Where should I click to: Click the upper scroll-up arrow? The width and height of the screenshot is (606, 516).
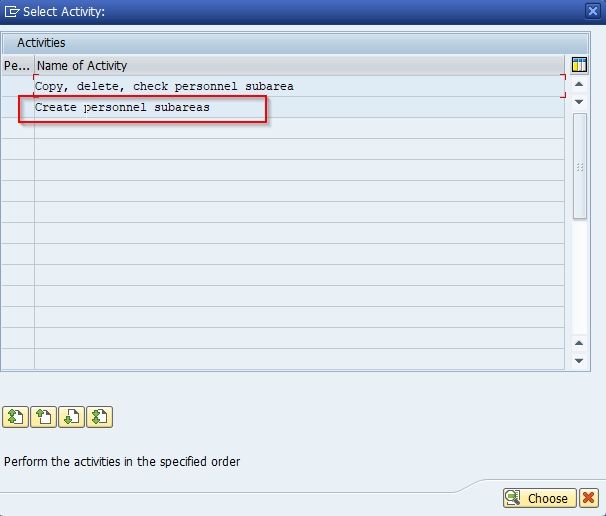click(x=579, y=84)
